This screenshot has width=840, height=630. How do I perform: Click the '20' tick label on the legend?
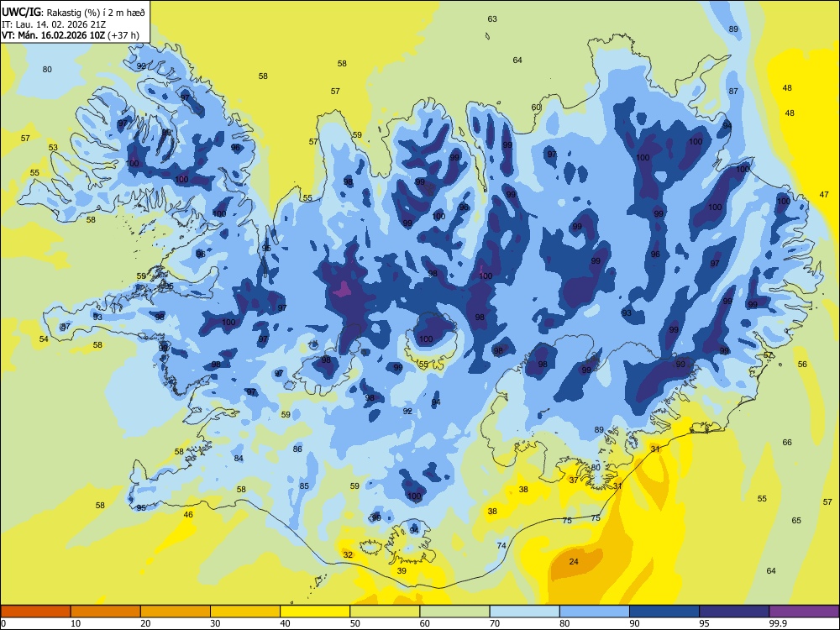pos(145,623)
